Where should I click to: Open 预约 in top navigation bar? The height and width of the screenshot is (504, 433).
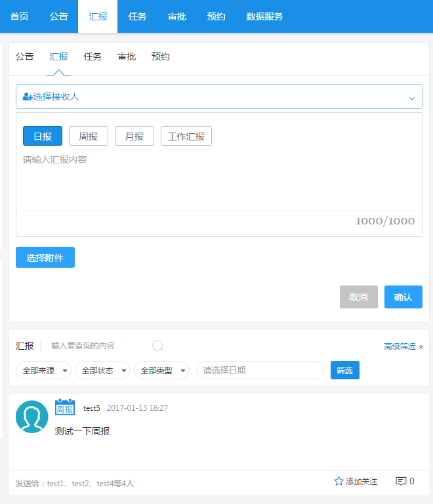[x=216, y=16]
